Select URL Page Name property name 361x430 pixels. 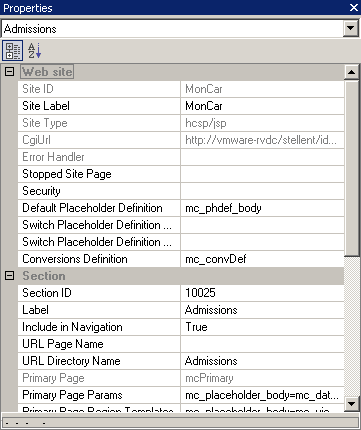tap(63, 344)
